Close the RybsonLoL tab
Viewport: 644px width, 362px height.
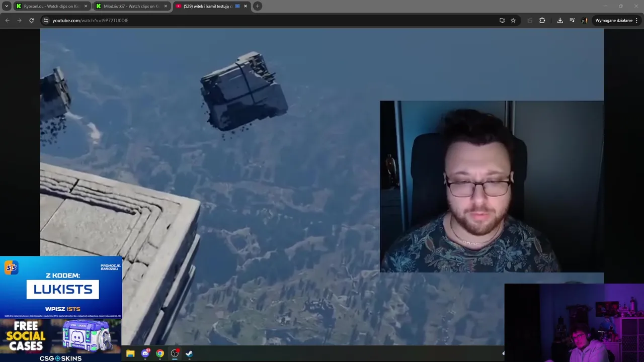[86, 6]
